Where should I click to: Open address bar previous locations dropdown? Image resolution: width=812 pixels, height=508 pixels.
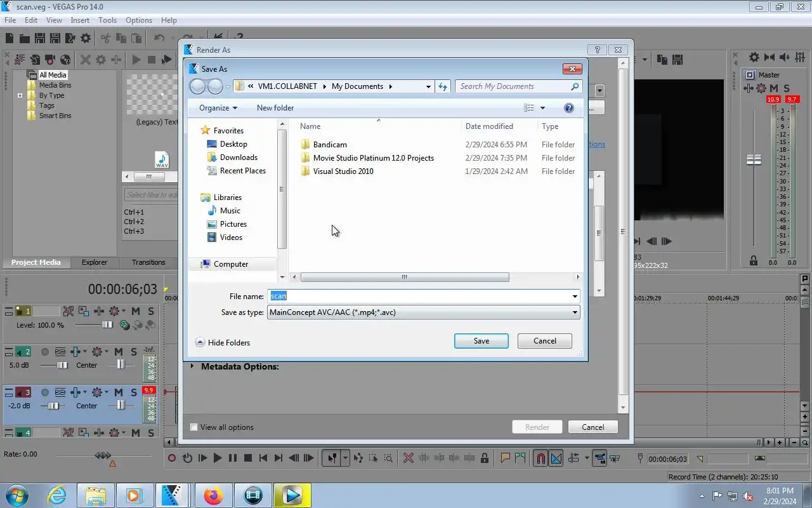point(428,86)
